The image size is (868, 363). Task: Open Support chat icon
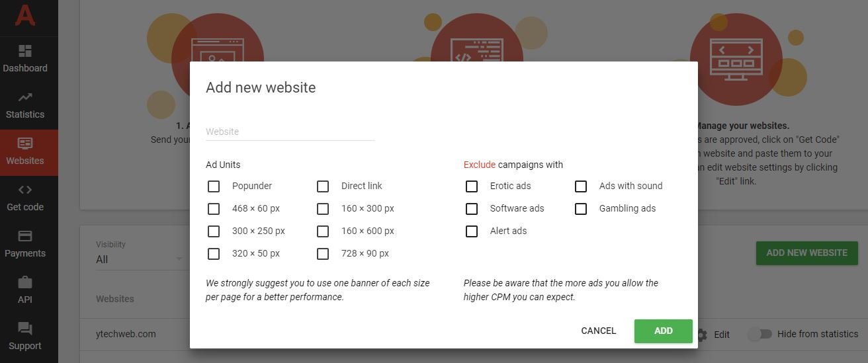tap(25, 329)
